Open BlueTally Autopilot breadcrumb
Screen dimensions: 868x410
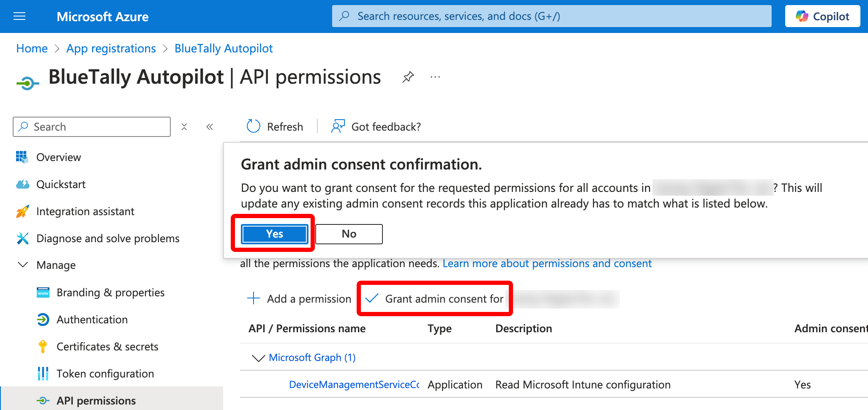coord(224,49)
